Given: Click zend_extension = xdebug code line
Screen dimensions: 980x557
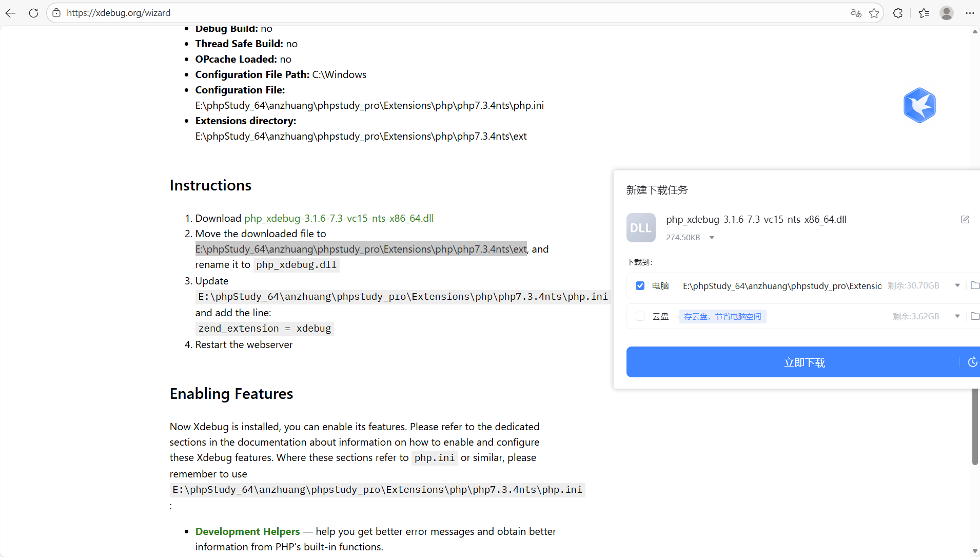Looking at the screenshot, I should coord(264,329).
